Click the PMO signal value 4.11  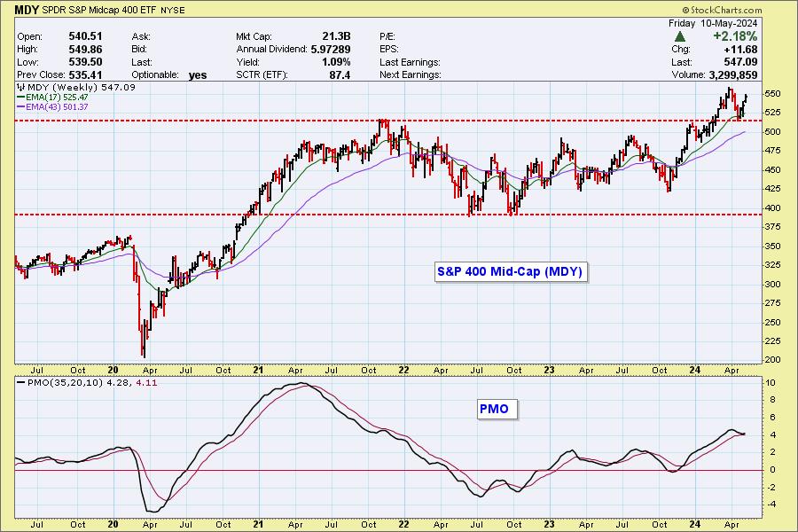[x=146, y=382]
